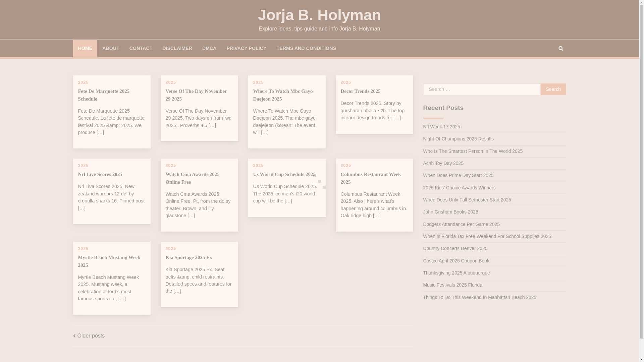644x362 pixels.
Task: Open Nrl Live Scores 2025 post
Action: 100,174
